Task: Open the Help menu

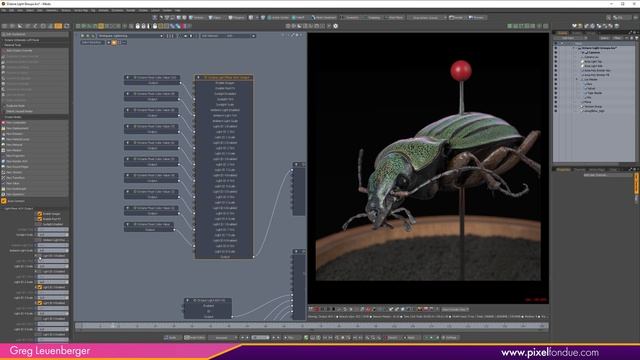Action: pyautogui.click(x=178, y=10)
